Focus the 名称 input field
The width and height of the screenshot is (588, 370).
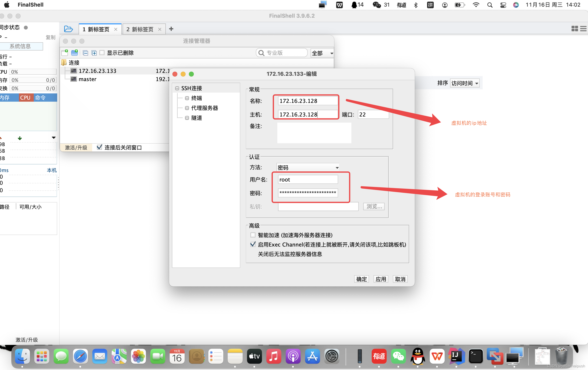point(308,101)
